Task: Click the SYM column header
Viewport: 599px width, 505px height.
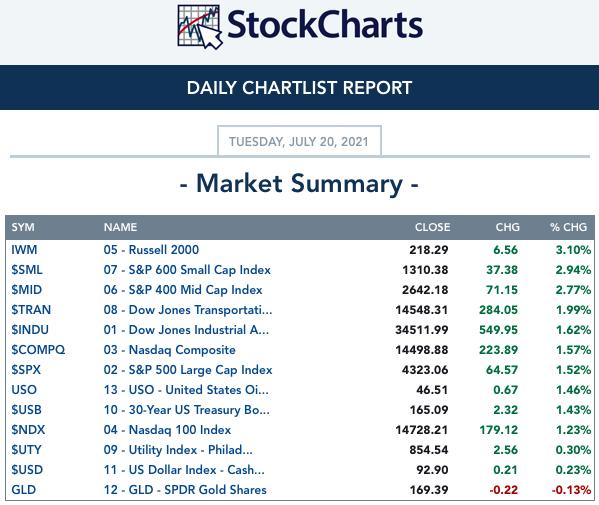Action: tap(23, 227)
